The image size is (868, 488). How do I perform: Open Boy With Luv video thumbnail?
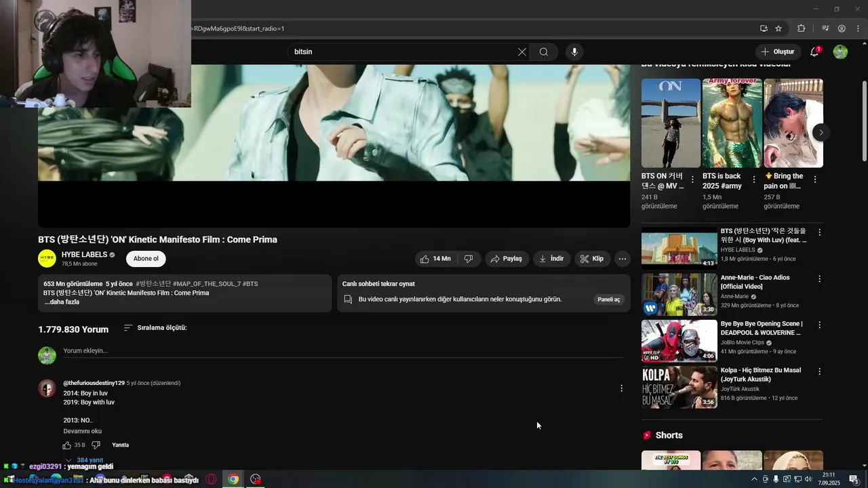click(679, 248)
